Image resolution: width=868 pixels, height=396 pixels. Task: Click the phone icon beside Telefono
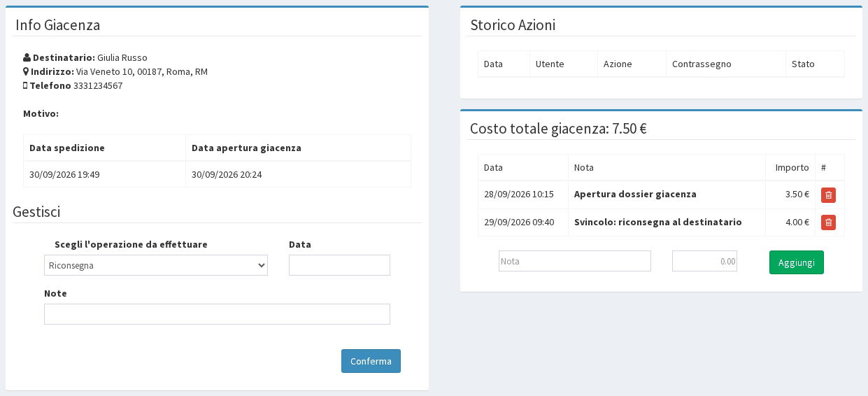25,85
